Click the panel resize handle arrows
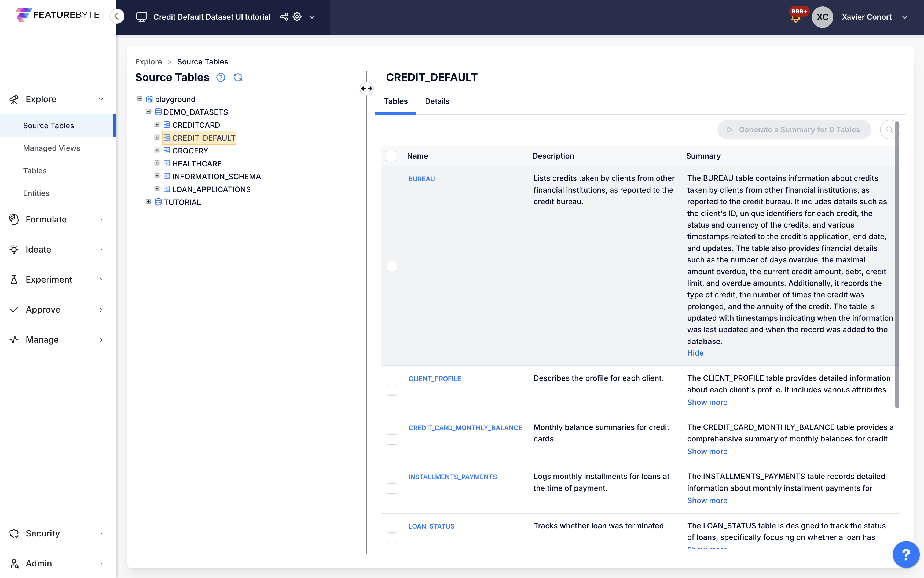 point(366,89)
